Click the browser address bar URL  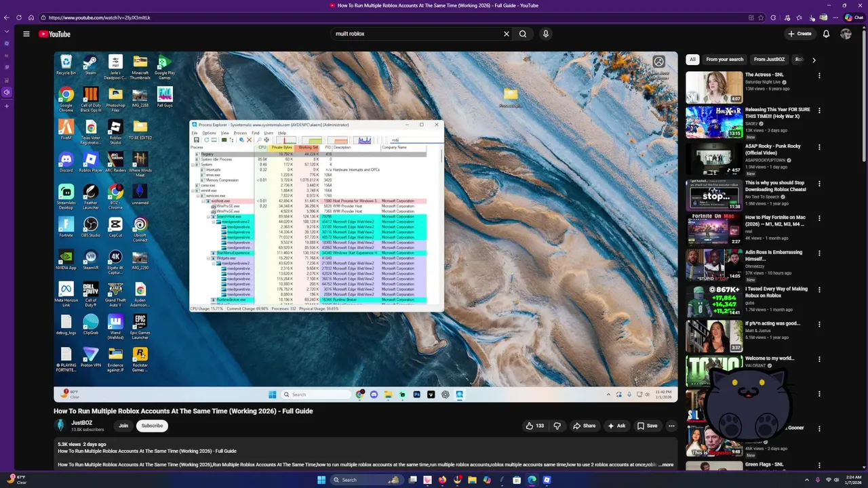point(100,18)
